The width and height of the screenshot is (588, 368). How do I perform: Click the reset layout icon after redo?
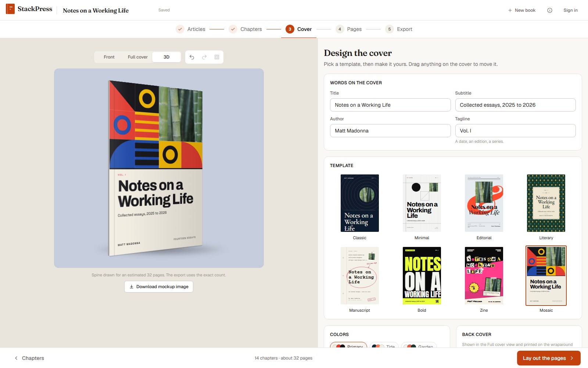[x=217, y=57]
